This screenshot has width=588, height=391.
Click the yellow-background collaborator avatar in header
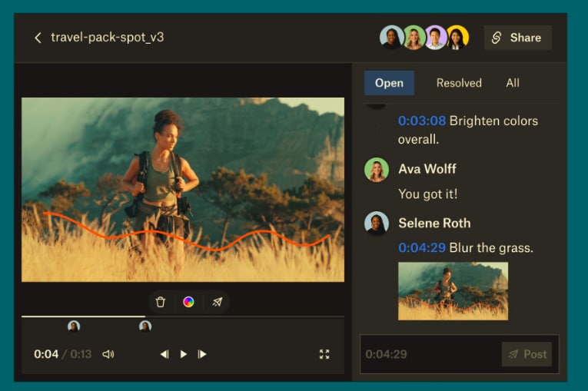(x=457, y=38)
